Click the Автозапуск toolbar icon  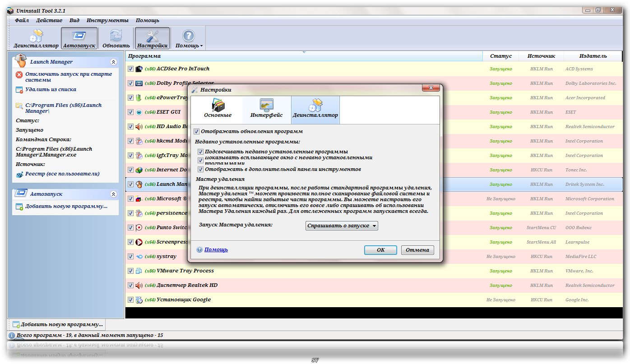[x=79, y=36]
